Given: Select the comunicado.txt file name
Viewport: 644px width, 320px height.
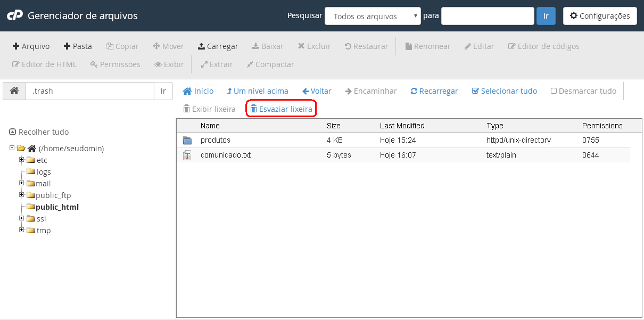Looking at the screenshot, I should [226, 155].
